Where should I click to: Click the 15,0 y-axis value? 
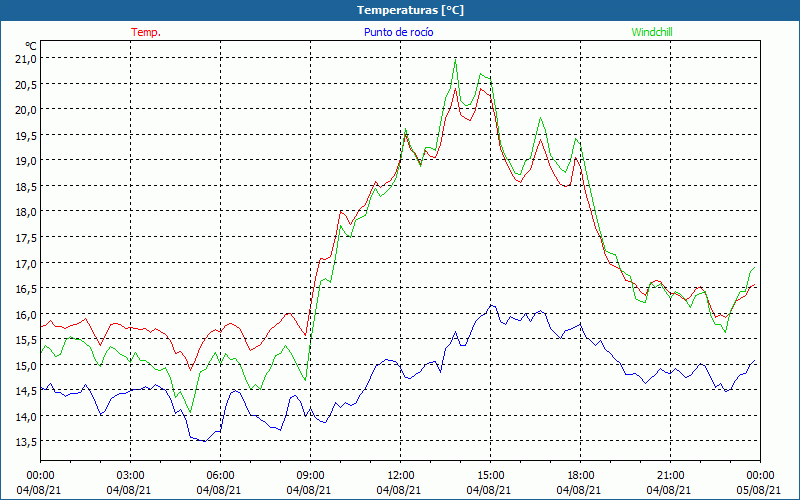26,365
